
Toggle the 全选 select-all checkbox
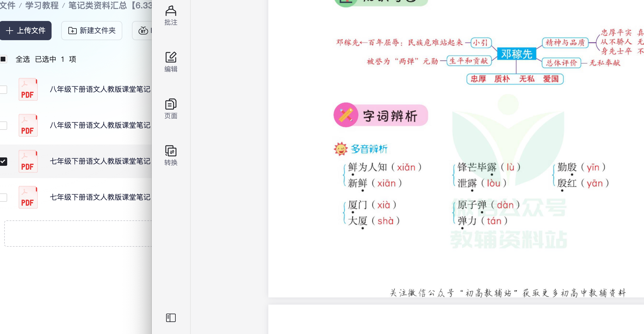[x=4, y=59]
